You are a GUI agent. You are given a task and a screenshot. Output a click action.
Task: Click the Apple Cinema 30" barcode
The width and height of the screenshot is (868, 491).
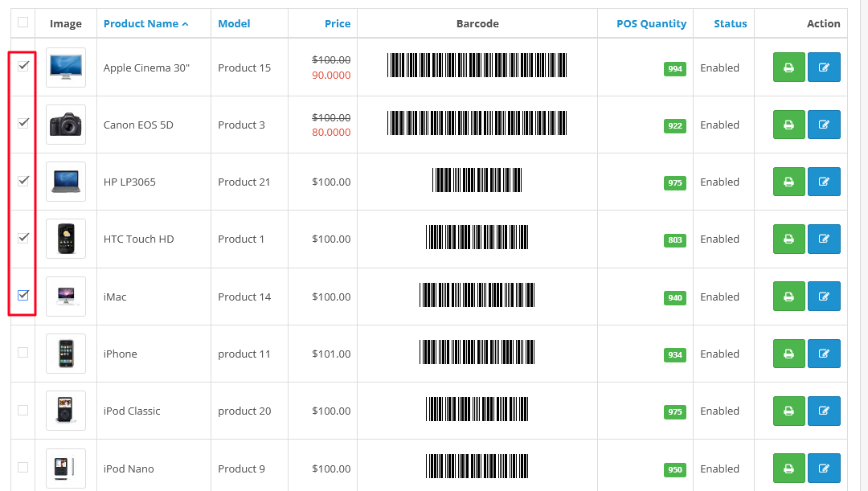[477, 65]
